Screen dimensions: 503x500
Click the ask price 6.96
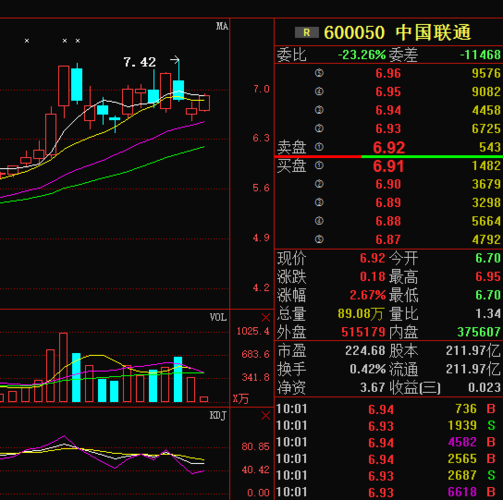click(x=388, y=73)
